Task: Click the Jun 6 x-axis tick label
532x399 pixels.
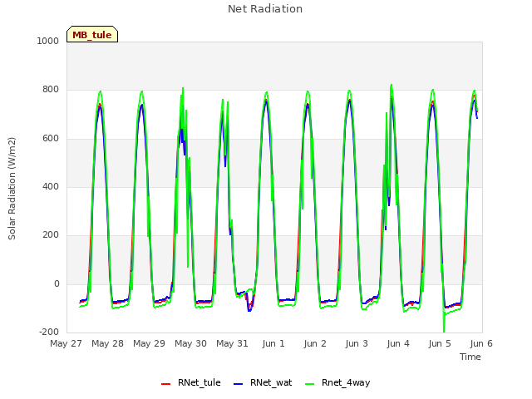Action: pos(481,343)
